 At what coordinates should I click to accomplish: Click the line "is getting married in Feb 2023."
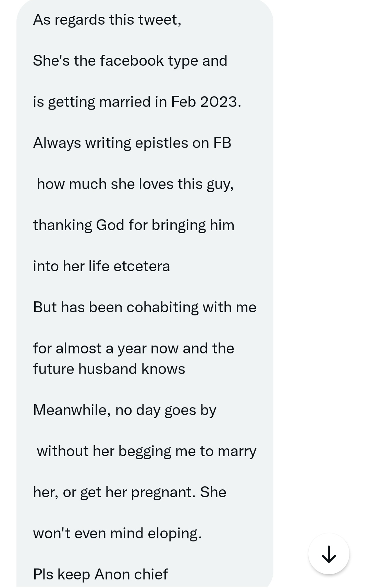tap(137, 102)
